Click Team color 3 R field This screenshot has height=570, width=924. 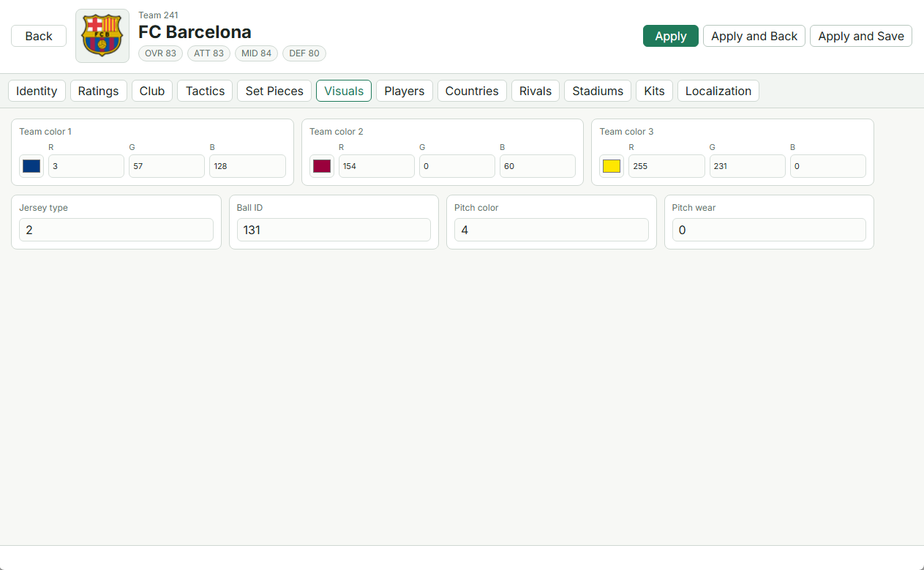pyautogui.click(x=666, y=166)
